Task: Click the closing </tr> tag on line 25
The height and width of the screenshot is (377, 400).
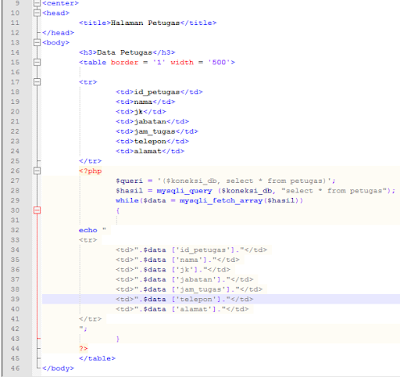Action: [x=90, y=161]
